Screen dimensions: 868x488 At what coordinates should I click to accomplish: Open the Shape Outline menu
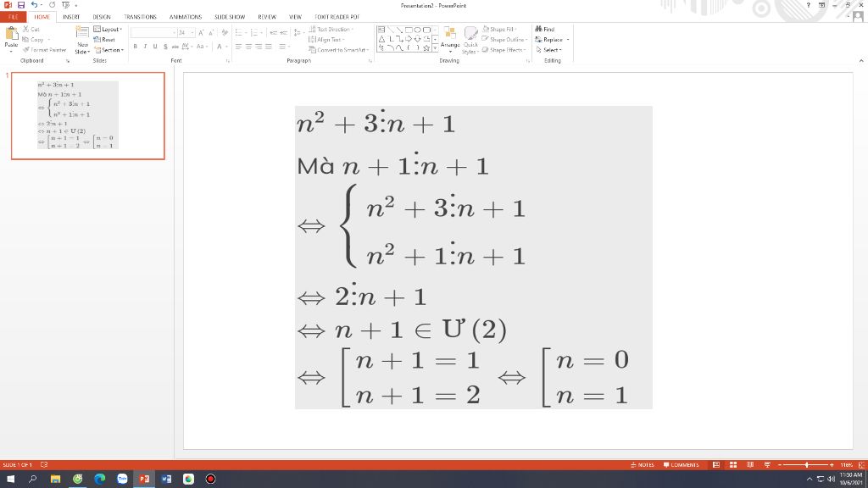[x=504, y=39]
